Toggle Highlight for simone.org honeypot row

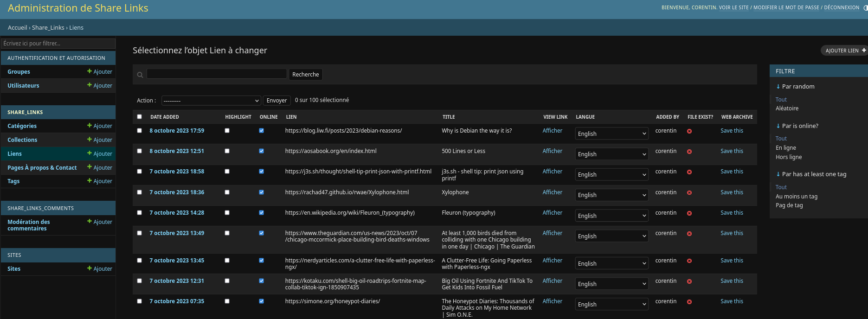tap(227, 301)
